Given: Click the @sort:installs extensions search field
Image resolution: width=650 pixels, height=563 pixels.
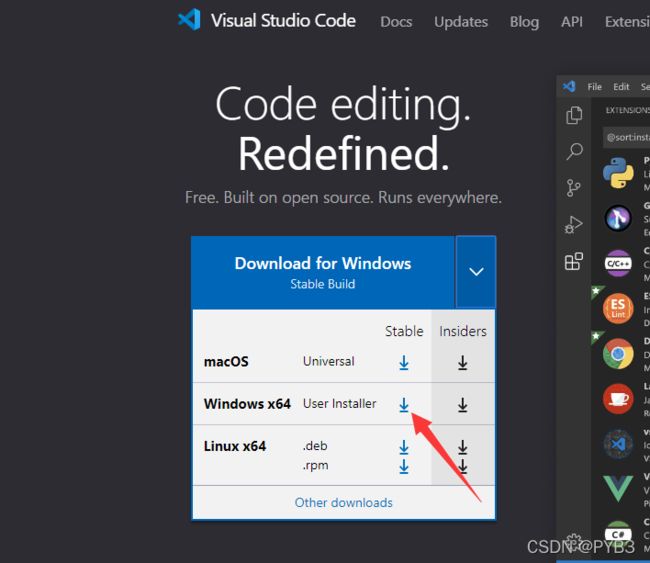Looking at the screenshot, I should point(626,137).
